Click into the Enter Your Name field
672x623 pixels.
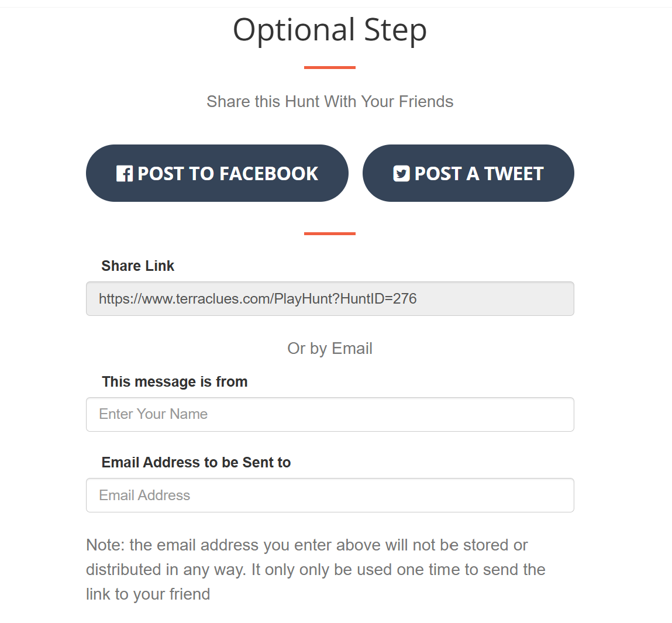[x=330, y=414]
